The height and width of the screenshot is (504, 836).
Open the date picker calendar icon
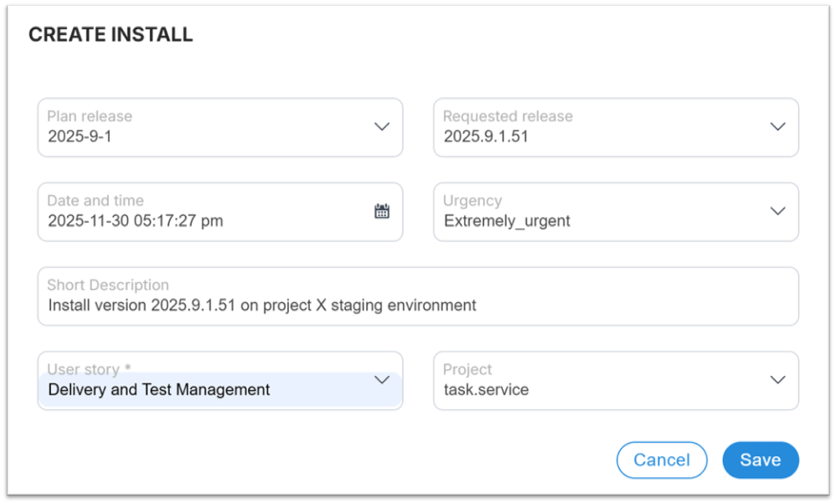(x=382, y=212)
